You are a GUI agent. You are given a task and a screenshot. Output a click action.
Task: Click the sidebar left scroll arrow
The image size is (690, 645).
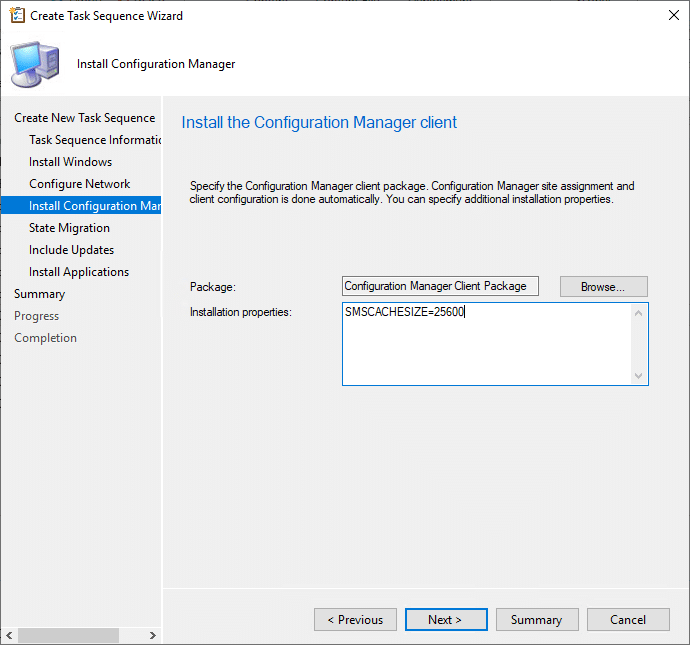(x=9, y=635)
